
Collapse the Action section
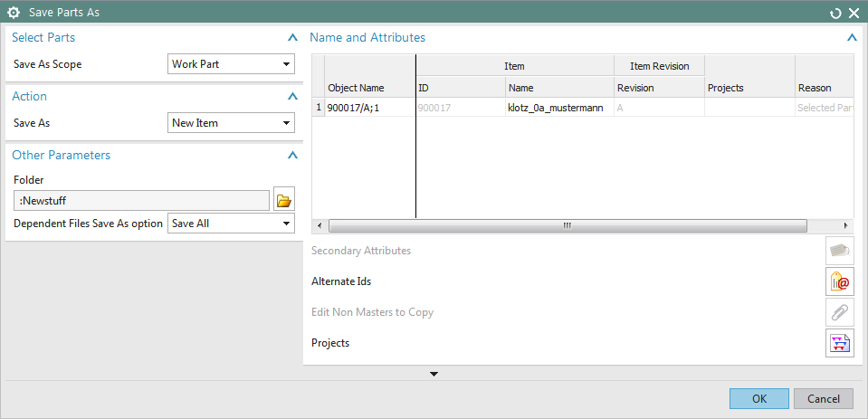[293, 96]
